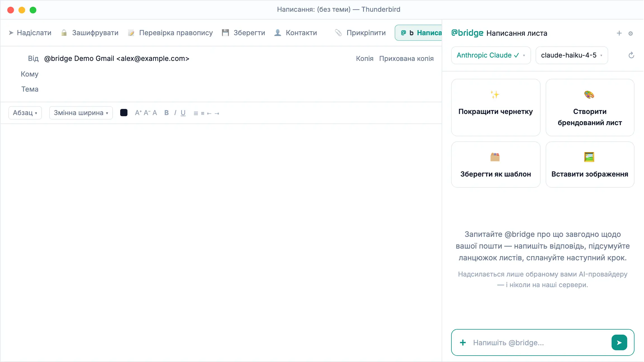Toggle the @bridge Написа toolbar button
The width and height of the screenshot is (644, 362).
(418, 33)
